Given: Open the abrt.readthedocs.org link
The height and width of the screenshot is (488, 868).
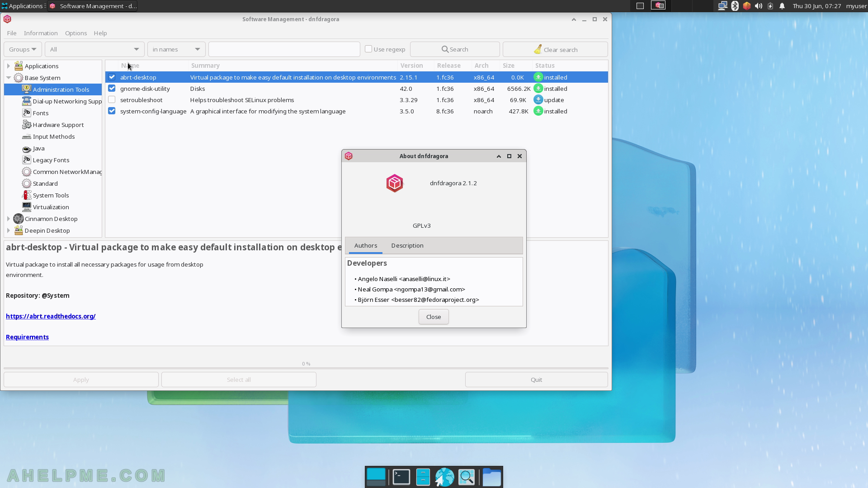Looking at the screenshot, I should (51, 316).
